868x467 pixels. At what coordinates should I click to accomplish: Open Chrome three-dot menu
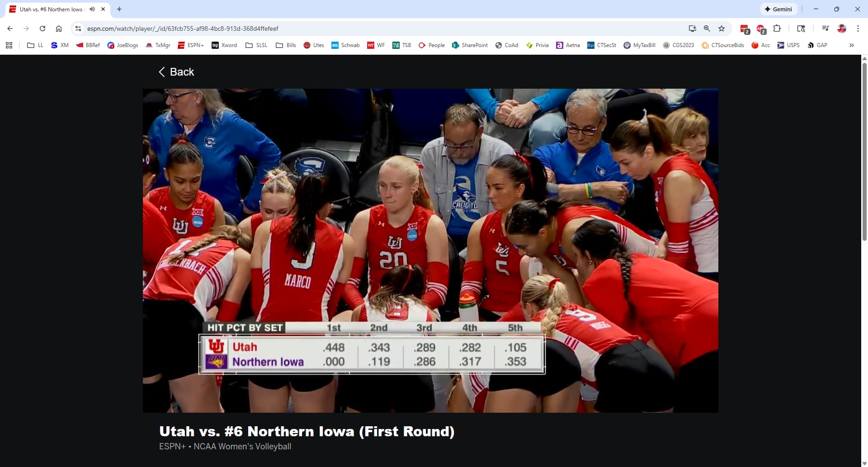tap(858, 29)
